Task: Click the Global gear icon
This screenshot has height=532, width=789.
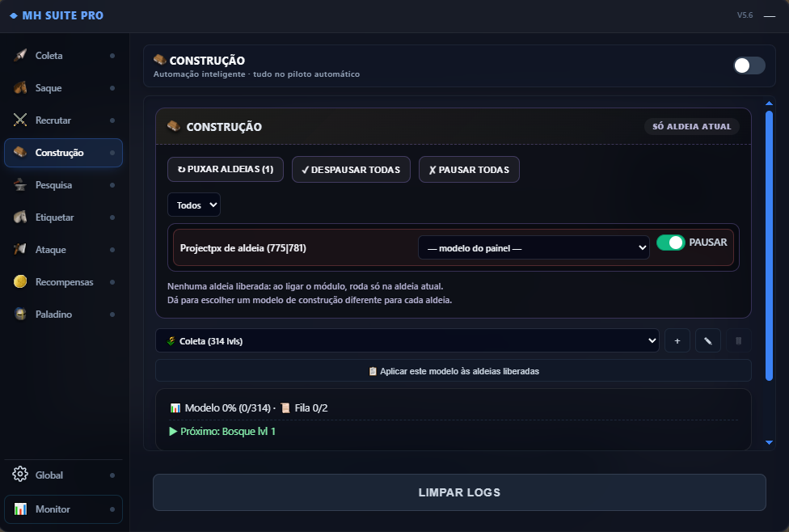Action: 20,474
